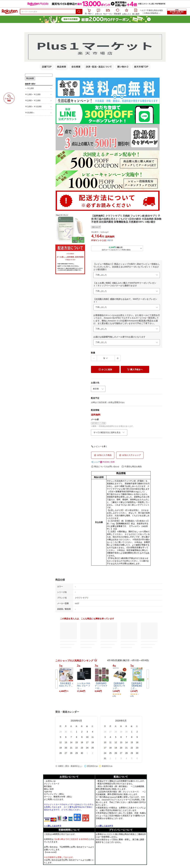Click the 39ショップ badge
The image size is (190, 868).
tap(96, 227)
